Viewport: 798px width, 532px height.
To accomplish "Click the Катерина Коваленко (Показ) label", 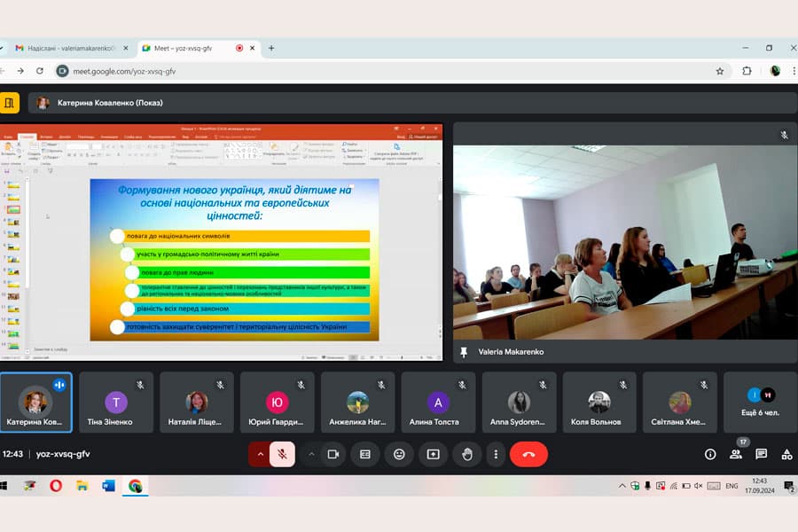I will coord(110,103).
